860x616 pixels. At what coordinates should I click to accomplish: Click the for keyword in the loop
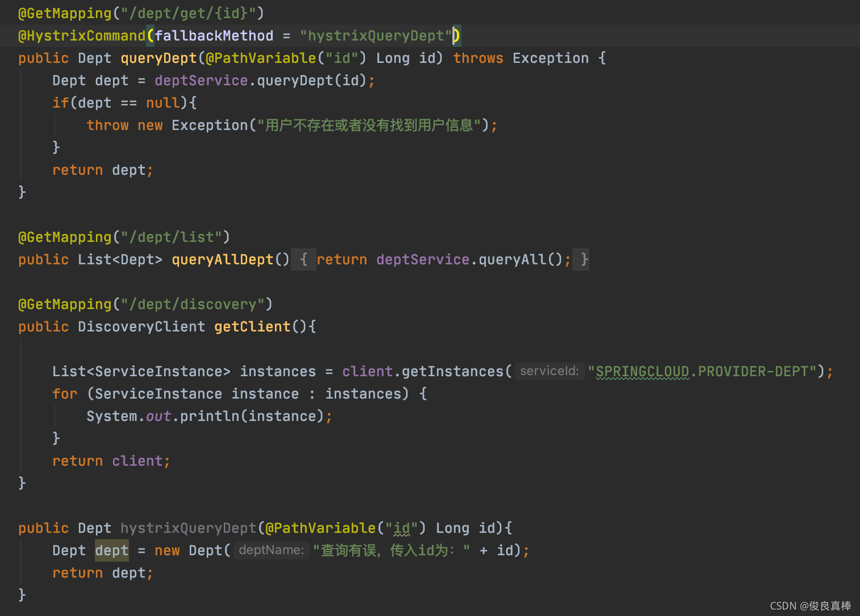(x=65, y=394)
